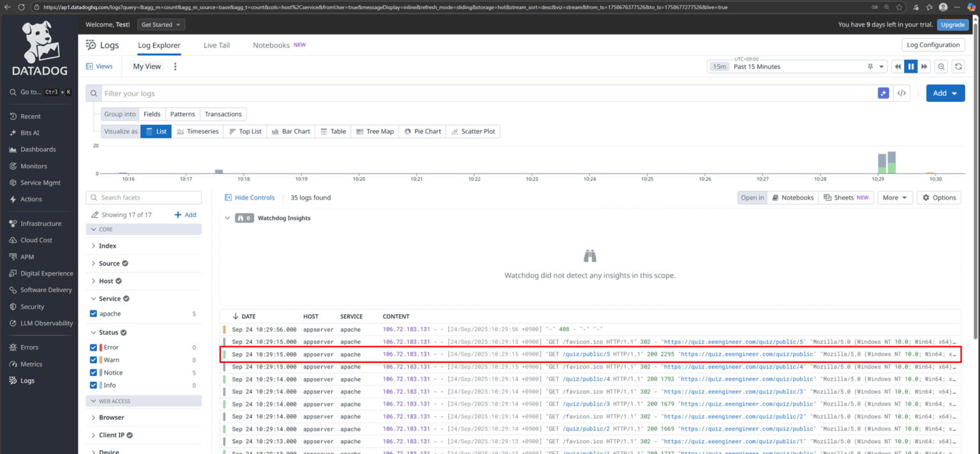The height and width of the screenshot is (454, 980).
Task: Open APM in the sidebar
Action: [x=26, y=256]
